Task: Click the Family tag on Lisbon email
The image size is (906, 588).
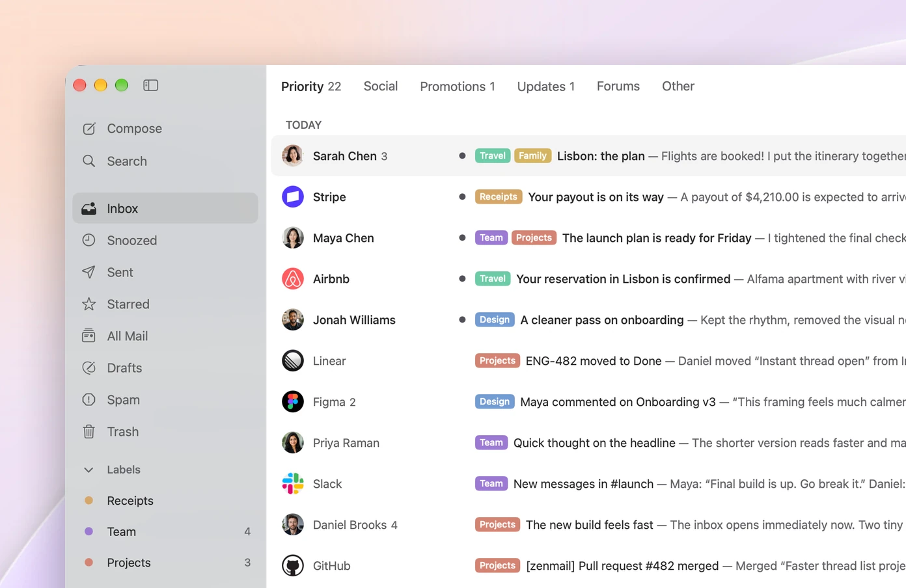Action: (x=533, y=155)
